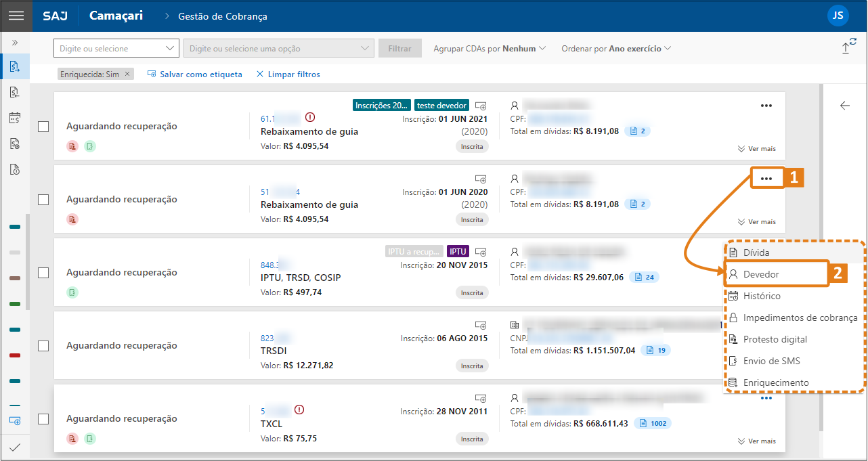868x461 pixels.
Task: Tick the checkbox for the IPTU, TRSD, COSIP record
Action: 43,273
